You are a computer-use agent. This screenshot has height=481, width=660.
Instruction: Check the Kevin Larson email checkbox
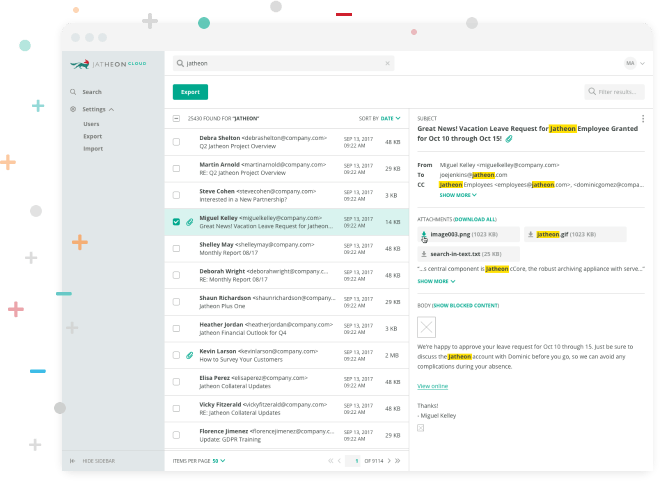176,355
